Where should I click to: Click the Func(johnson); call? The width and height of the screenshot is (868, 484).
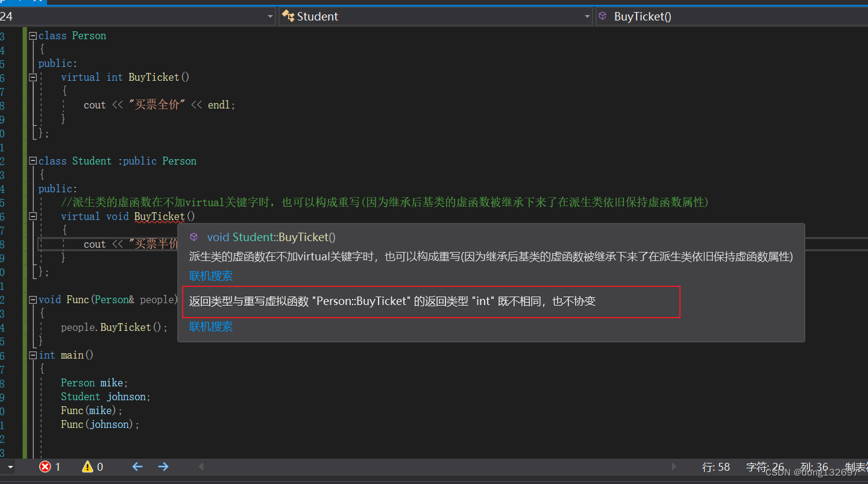pos(100,424)
